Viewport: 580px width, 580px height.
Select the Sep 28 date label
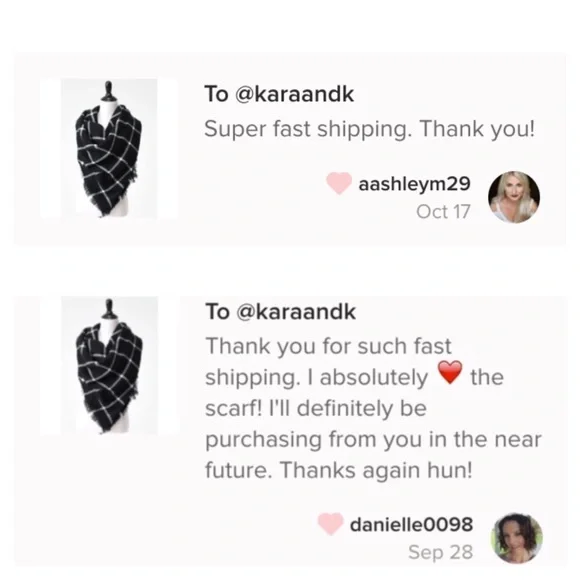441,552
